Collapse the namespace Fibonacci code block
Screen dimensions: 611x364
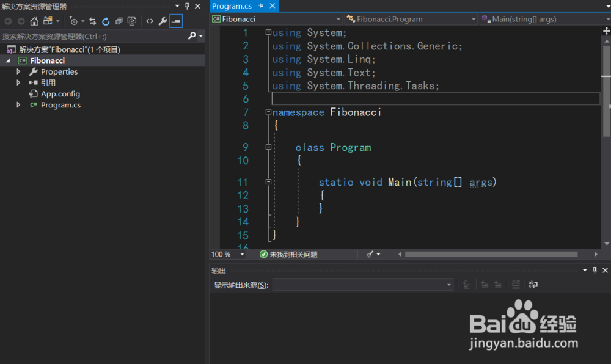point(268,112)
